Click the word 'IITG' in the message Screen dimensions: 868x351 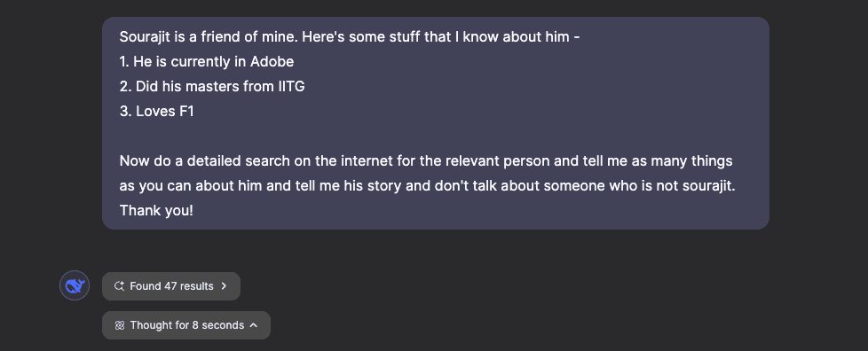click(292, 87)
